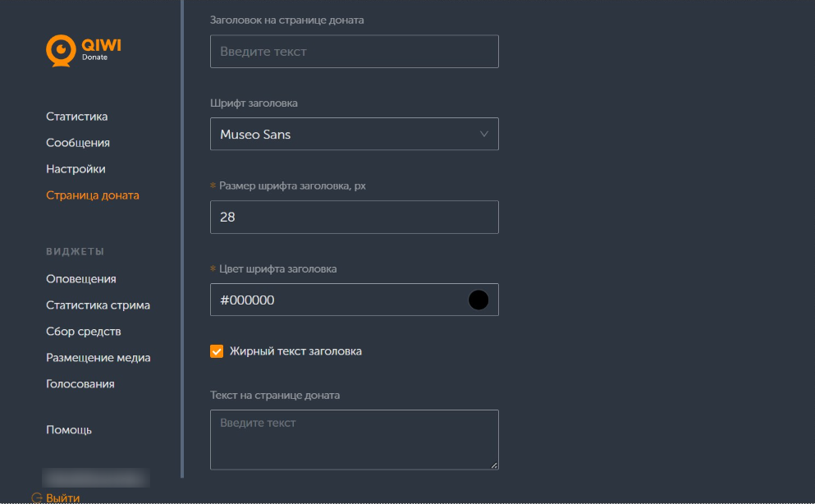Open Размещение медиа widget

click(x=98, y=357)
